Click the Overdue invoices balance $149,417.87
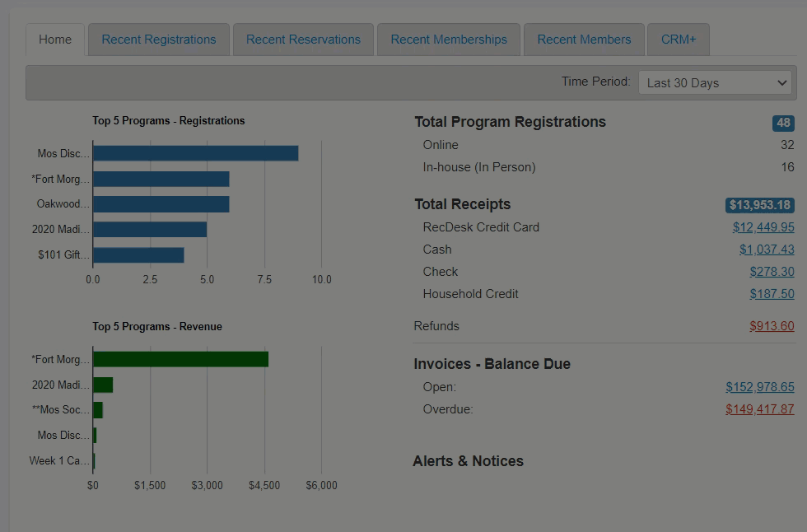The height and width of the screenshot is (532, 807). (x=759, y=409)
